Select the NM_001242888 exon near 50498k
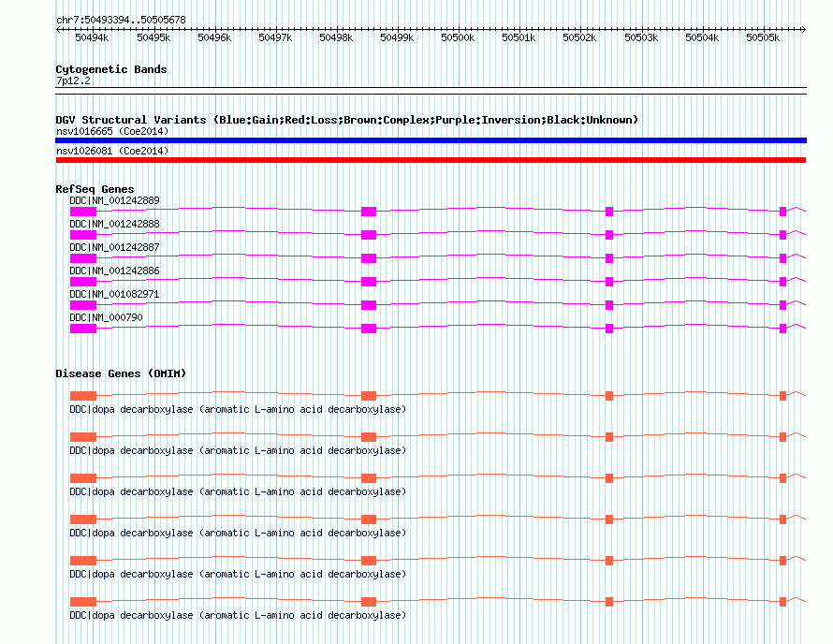833x644 pixels. coord(369,235)
